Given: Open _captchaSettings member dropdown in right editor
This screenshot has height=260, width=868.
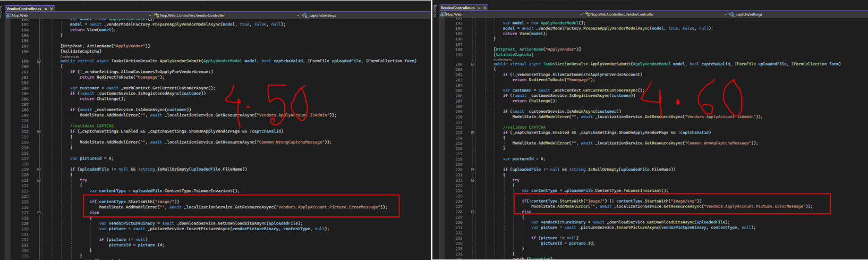Looking at the screenshot, I should pyautogui.click(x=798, y=14).
